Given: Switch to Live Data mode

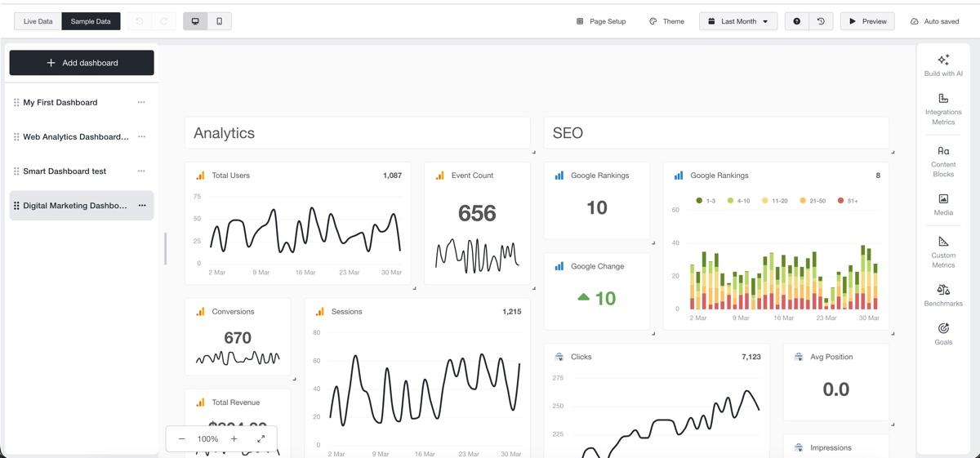Looking at the screenshot, I should (x=38, y=21).
